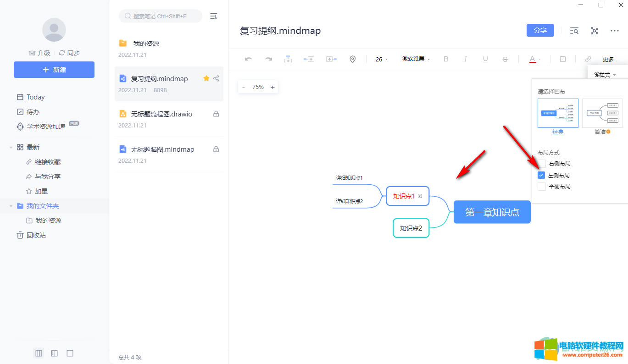Click the 升级 upgrade link

click(39, 53)
